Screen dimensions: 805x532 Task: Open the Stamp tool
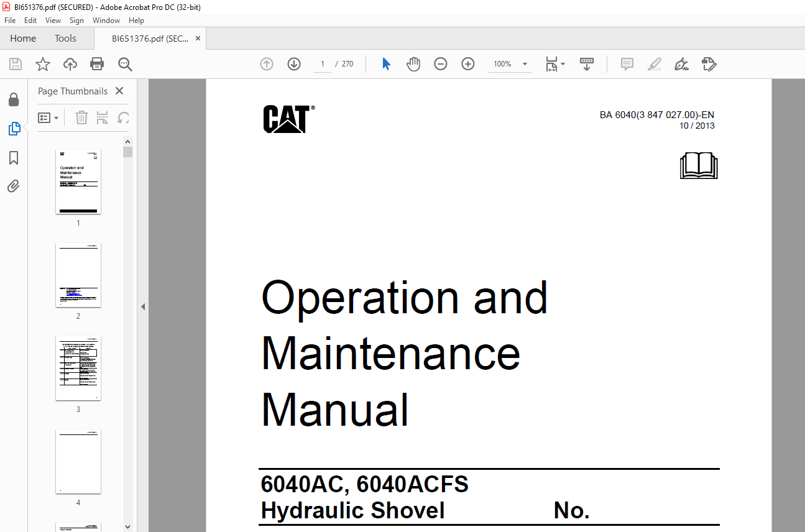(709, 64)
